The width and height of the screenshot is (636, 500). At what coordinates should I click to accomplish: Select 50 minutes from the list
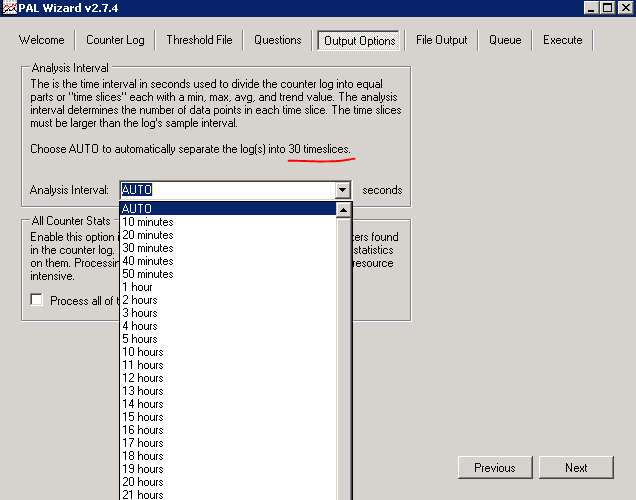coord(228,274)
